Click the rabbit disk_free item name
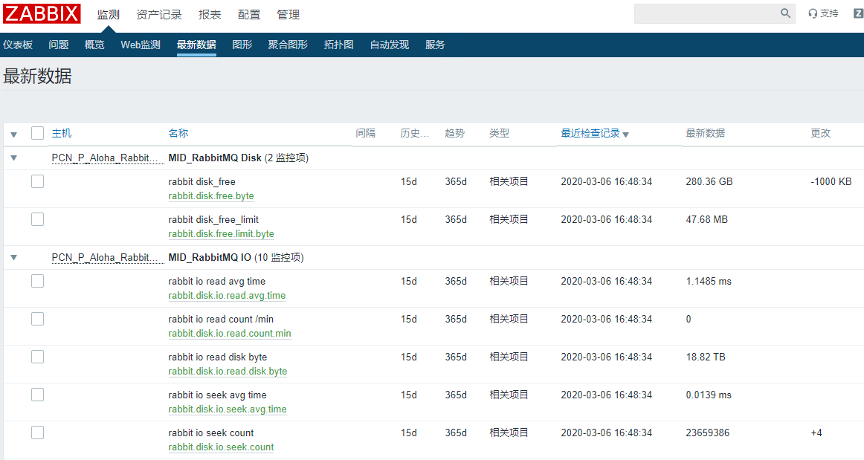The width and height of the screenshot is (864, 460). tap(202, 182)
